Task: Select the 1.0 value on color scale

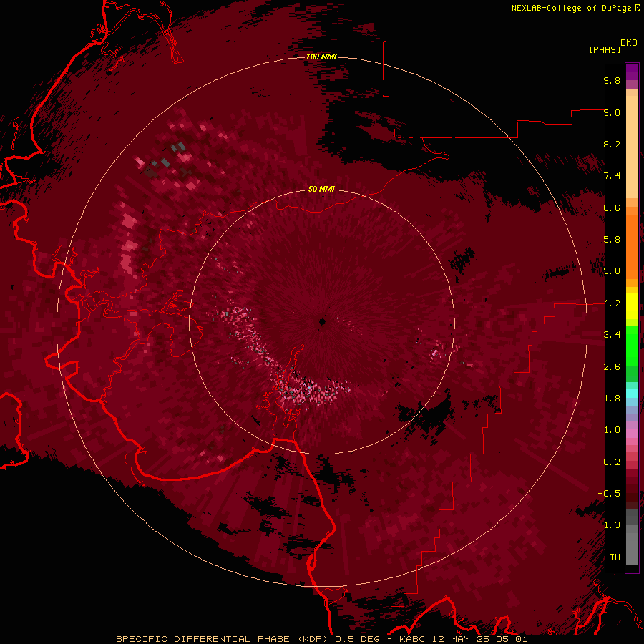Action: pyautogui.click(x=612, y=430)
